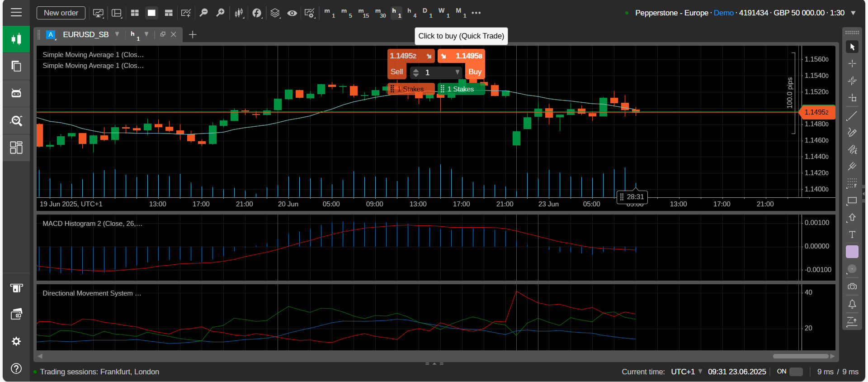Select the h1 timeframe in toolbar
Screen dimensions: 868x382
point(396,13)
